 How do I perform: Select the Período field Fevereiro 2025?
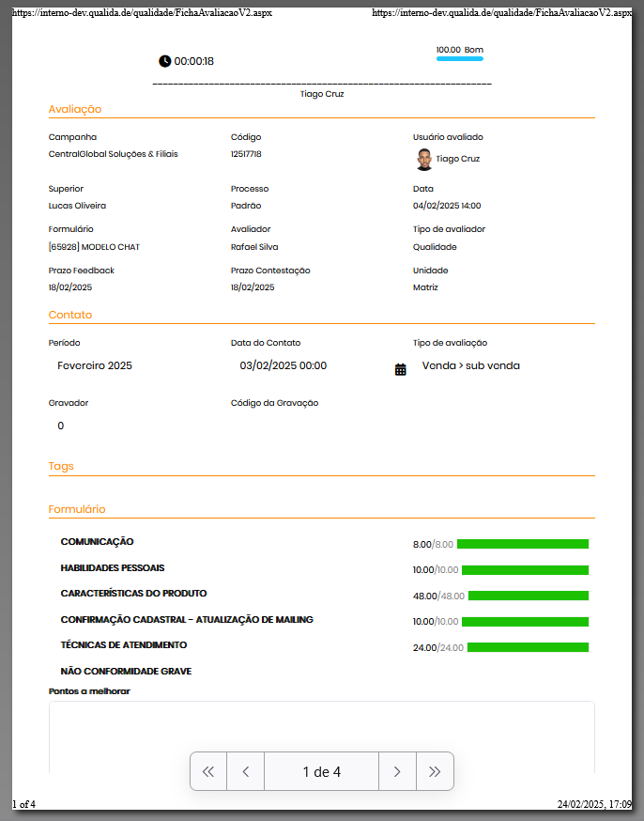pos(95,365)
